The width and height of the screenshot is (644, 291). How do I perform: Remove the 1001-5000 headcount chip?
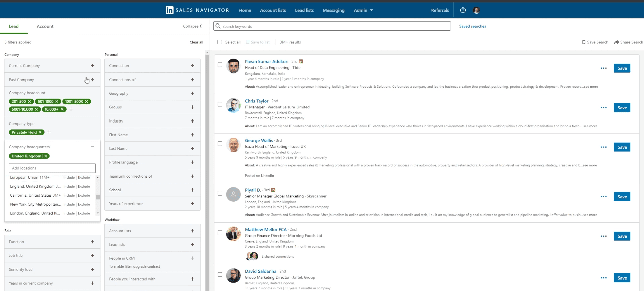tap(87, 101)
